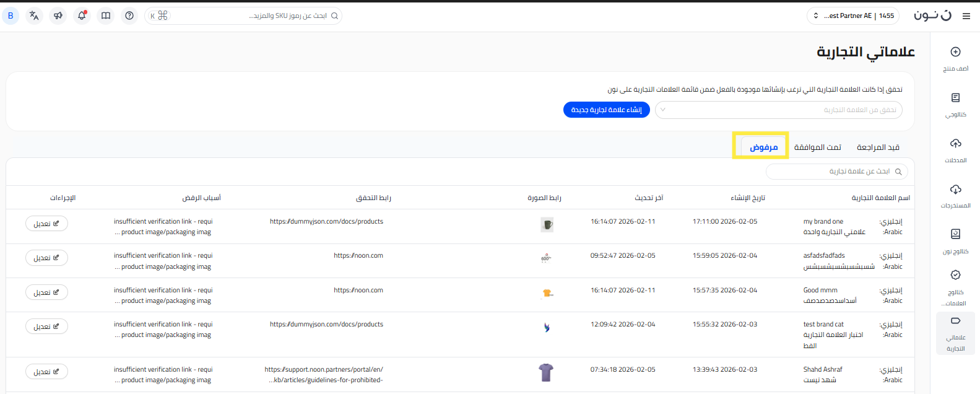
Task: Click the Add Product plus icon in sidebar
Action: 955,52
